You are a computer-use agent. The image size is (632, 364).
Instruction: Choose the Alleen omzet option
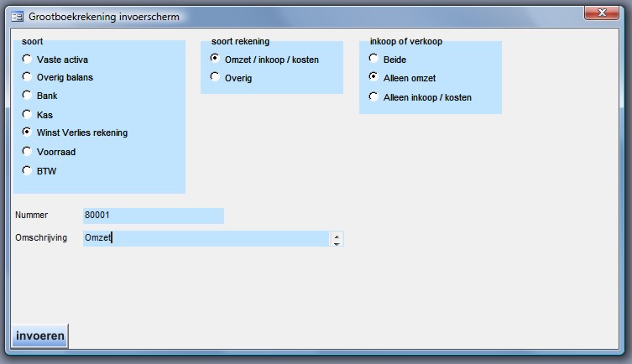(x=374, y=77)
